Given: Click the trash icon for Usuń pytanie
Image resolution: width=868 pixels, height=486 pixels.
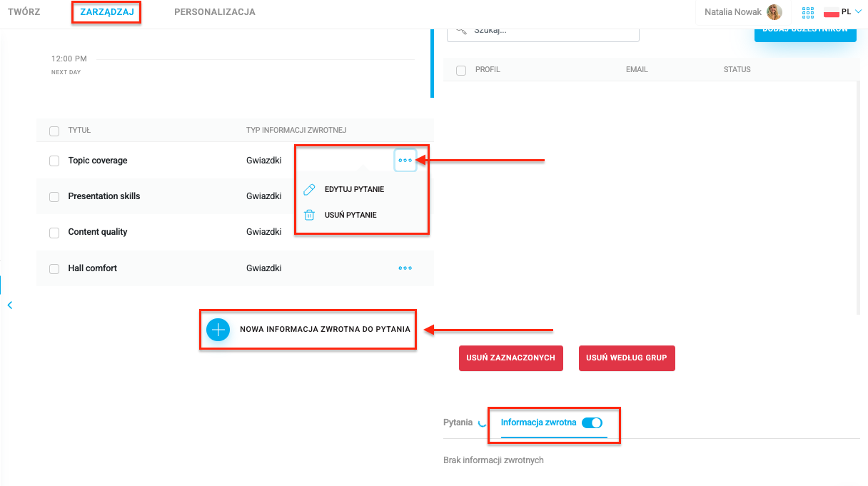Looking at the screenshot, I should coord(309,215).
